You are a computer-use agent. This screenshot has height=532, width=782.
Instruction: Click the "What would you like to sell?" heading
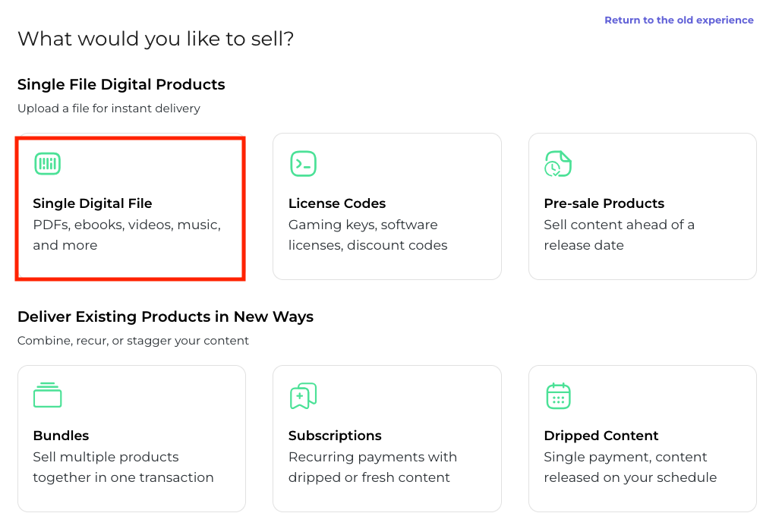click(156, 39)
